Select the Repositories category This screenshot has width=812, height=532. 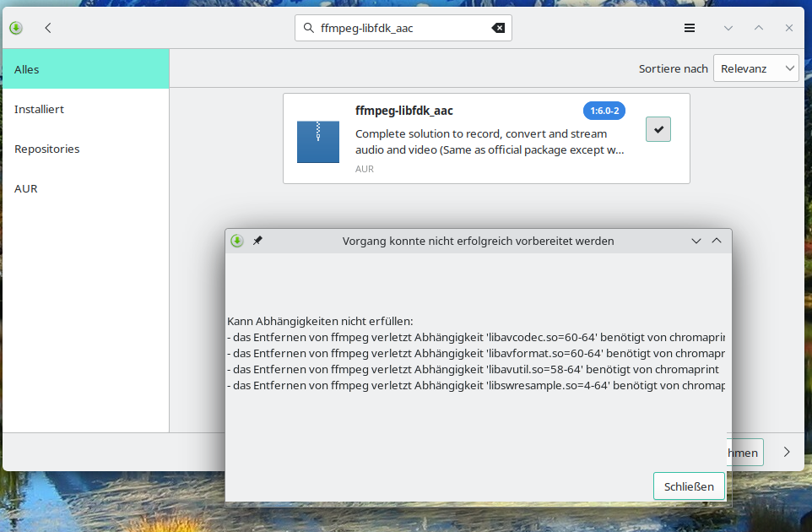[x=86, y=149]
